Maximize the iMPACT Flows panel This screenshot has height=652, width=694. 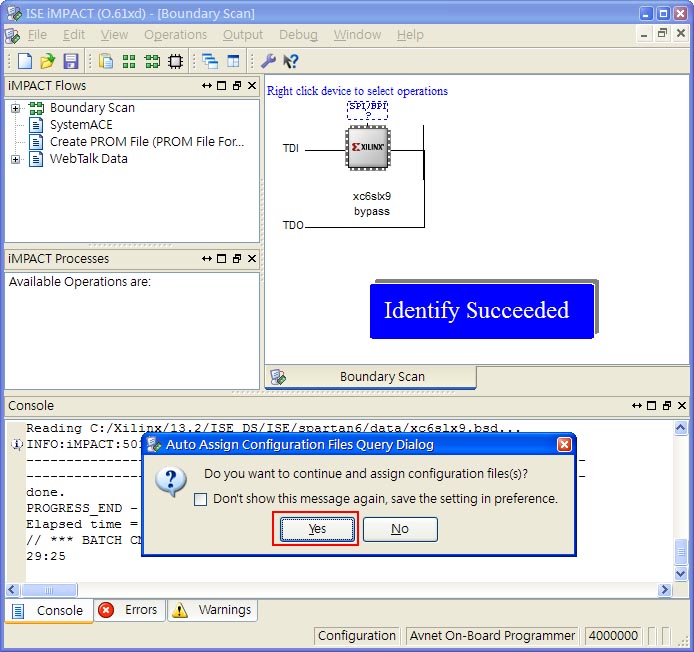click(222, 85)
